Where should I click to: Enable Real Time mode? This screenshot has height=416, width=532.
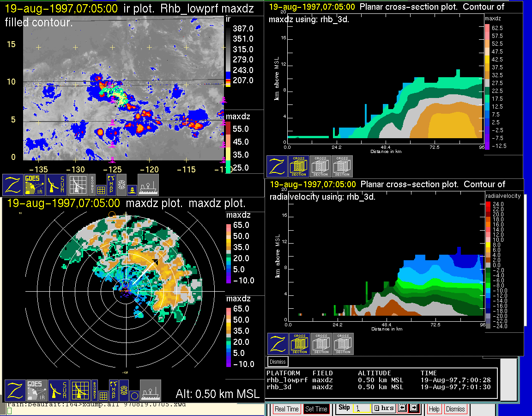(x=286, y=409)
